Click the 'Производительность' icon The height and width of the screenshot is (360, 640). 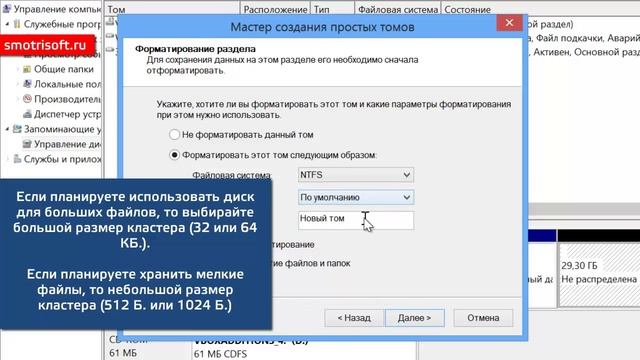(x=27, y=99)
